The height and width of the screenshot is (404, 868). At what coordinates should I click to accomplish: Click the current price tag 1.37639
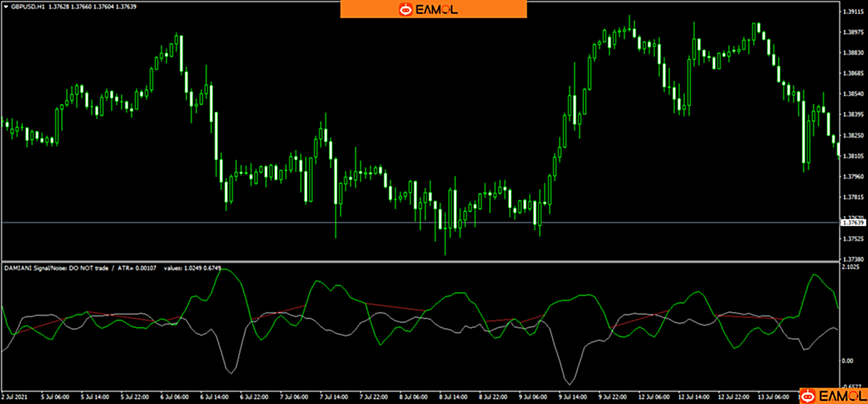(x=852, y=222)
